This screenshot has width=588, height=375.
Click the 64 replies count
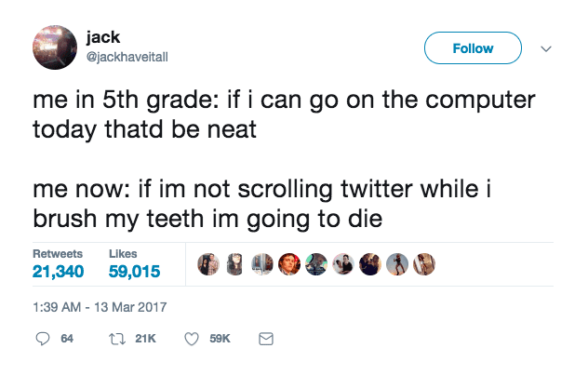pyautogui.click(x=67, y=340)
